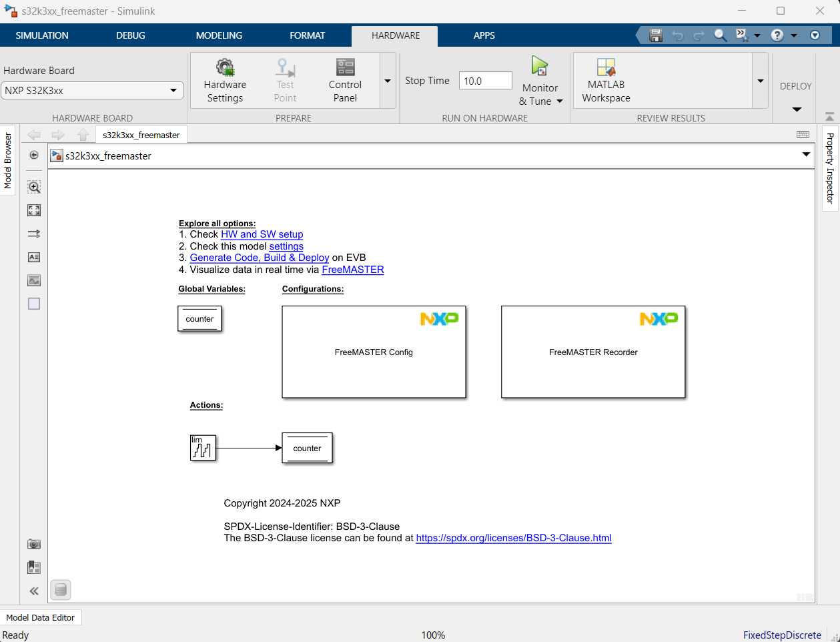Click the favorite commands icon
Image resolution: width=840 pixels, height=642 pixels.
click(x=741, y=35)
